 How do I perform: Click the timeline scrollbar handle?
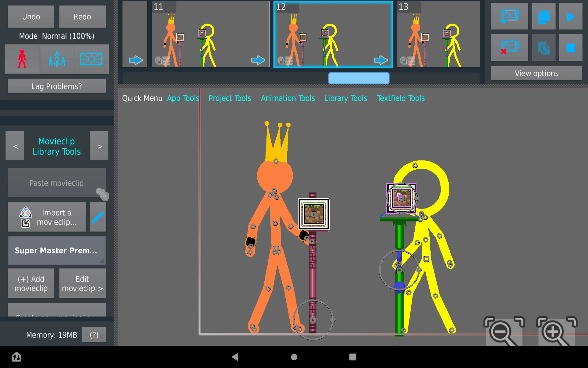pyautogui.click(x=359, y=78)
